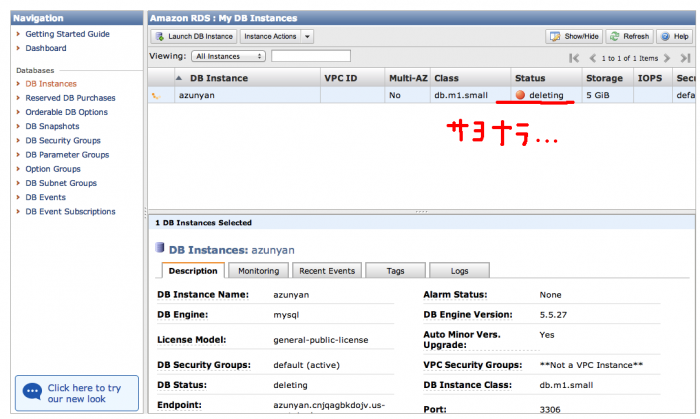700x419 pixels.
Task: Click the VPC ID column header
Action: pyautogui.click(x=352, y=78)
